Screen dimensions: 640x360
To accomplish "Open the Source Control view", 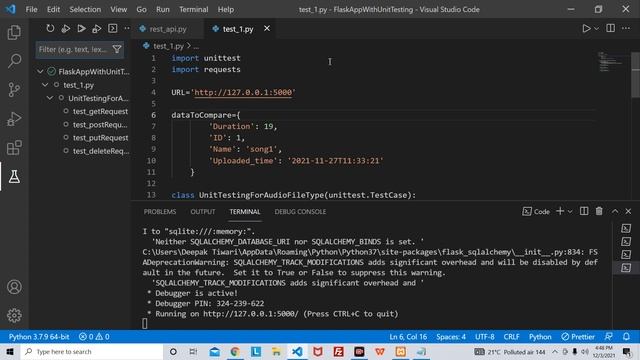I will tap(14, 89).
